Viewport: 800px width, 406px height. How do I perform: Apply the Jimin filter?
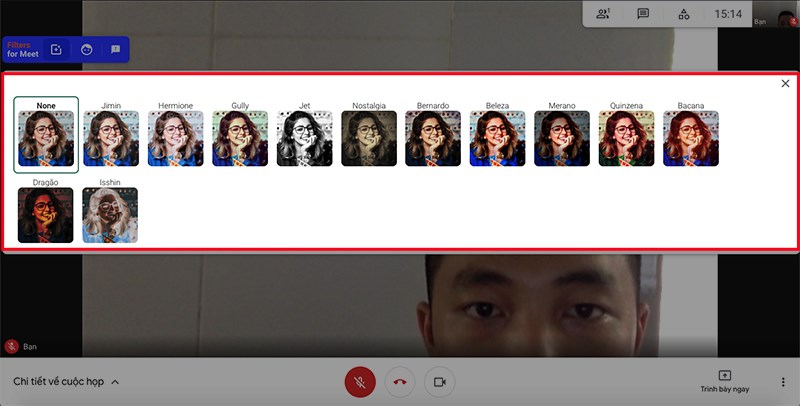point(111,138)
